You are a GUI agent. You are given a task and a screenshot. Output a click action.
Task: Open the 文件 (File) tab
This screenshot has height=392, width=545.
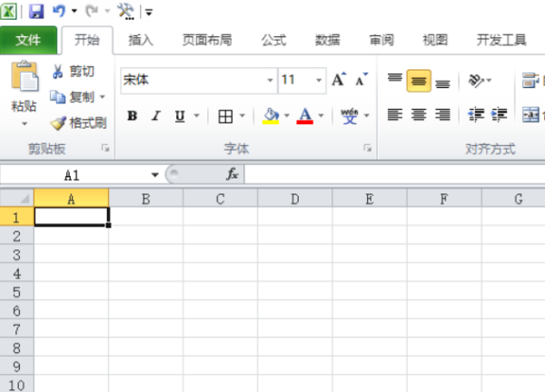click(x=28, y=40)
